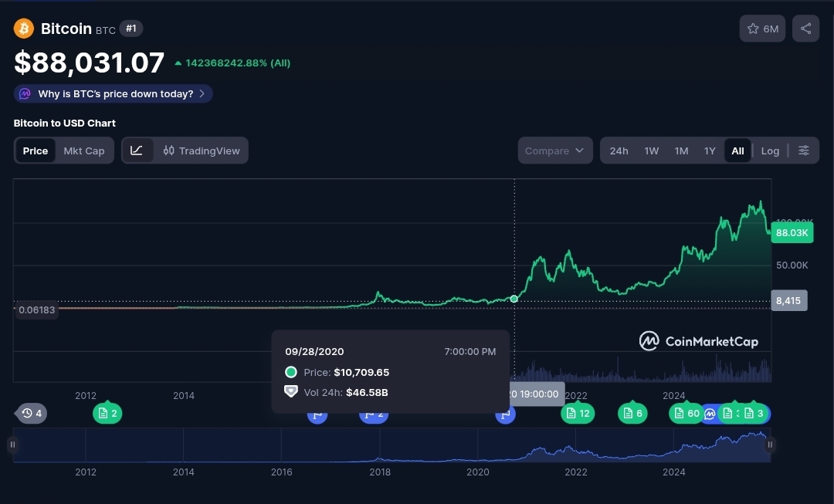Click the 'Bitcoin to USD Chart' heading
Screen dimensions: 834x504
pos(64,123)
